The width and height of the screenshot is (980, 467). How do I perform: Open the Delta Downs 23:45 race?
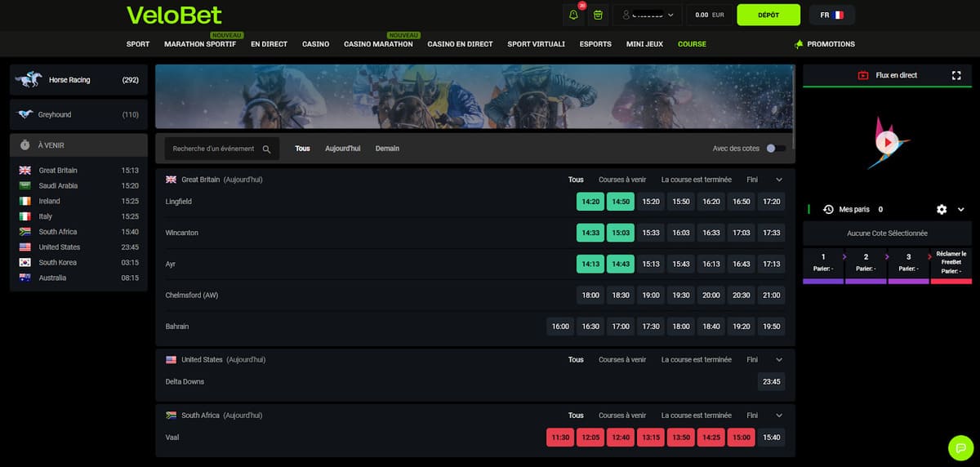click(771, 381)
